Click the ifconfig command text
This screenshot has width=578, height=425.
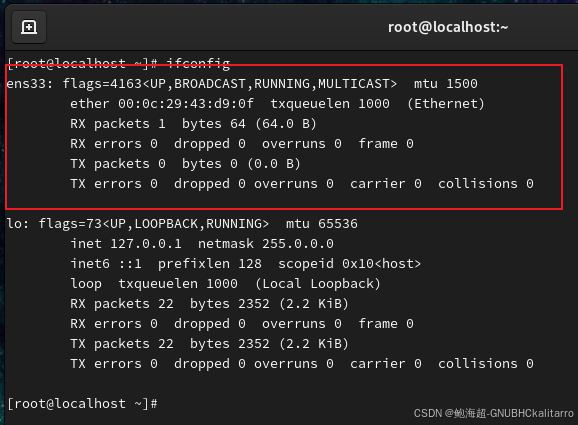(x=198, y=64)
